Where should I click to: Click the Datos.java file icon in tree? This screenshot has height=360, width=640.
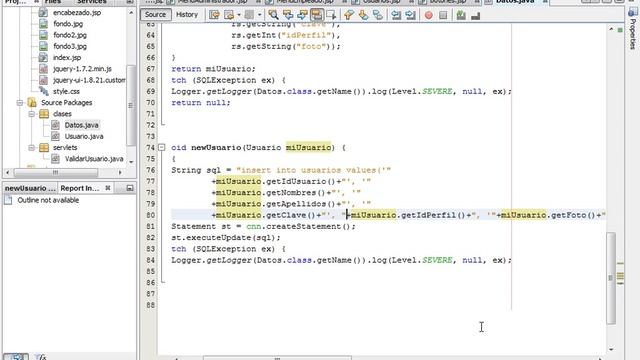click(56, 125)
